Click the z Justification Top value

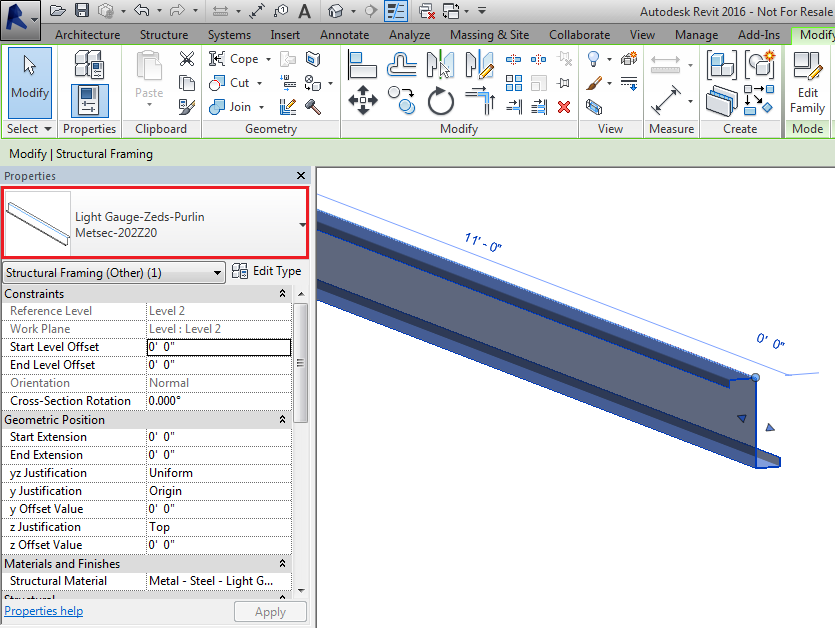pyautogui.click(x=219, y=527)
